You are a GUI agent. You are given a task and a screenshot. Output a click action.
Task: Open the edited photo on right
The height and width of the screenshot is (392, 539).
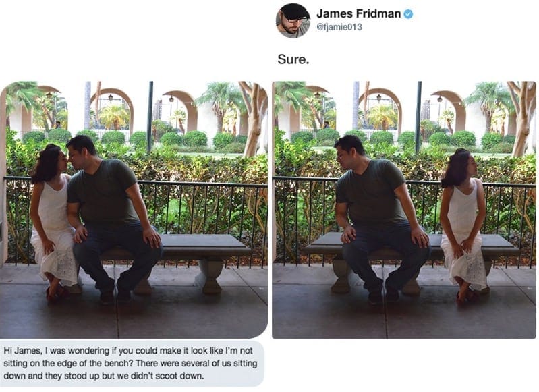click(404, 210)
